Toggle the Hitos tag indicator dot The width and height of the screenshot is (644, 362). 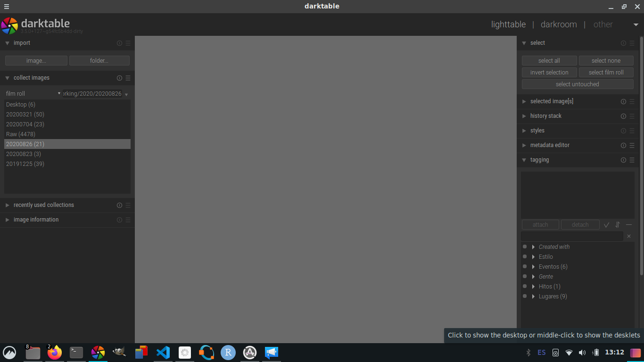click(x=525, y=286)
